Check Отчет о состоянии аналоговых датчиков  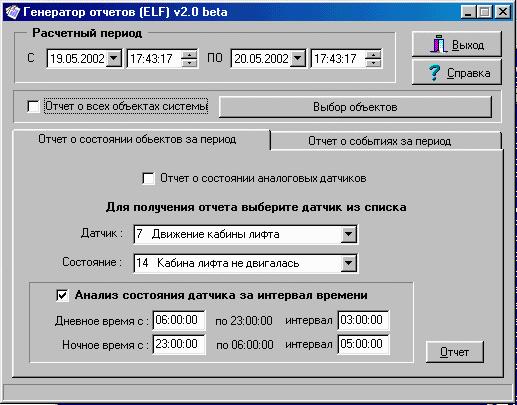pyautogui.click(x=148, y=178)
